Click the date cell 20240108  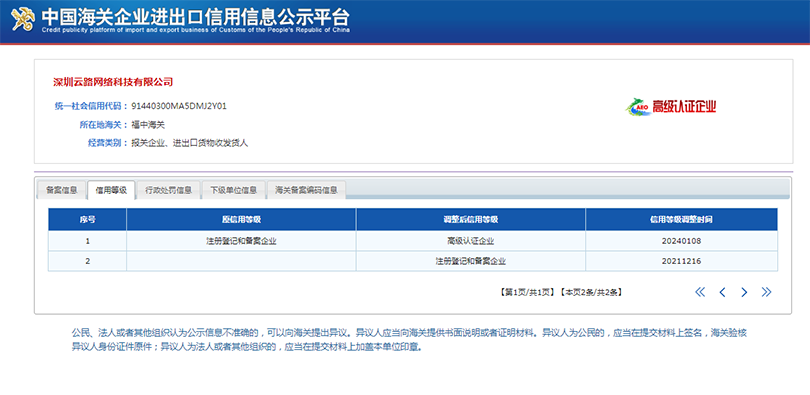(x=681, y=241)
